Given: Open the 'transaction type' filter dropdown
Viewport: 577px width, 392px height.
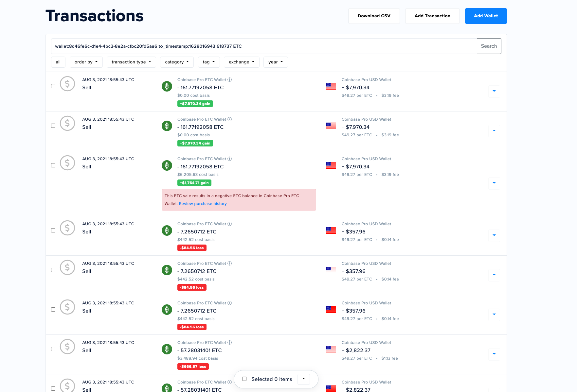Looking at the screenshot, I should coord(131,62).
